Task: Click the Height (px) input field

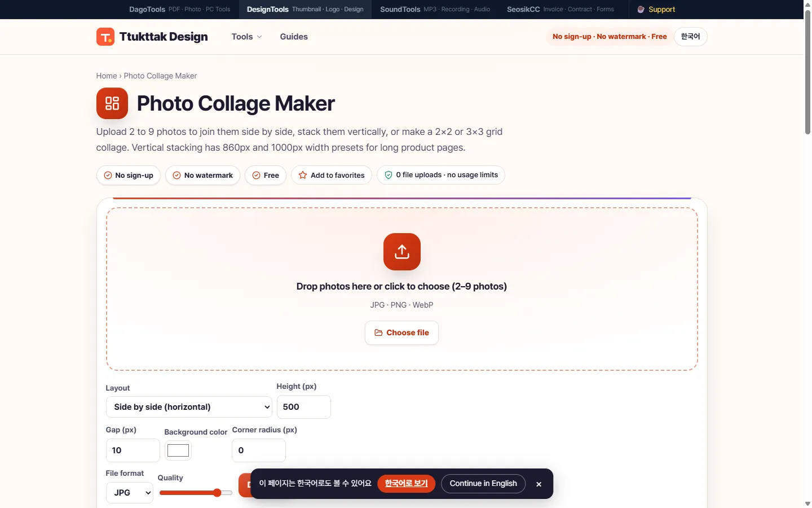Action: point(303,407)
